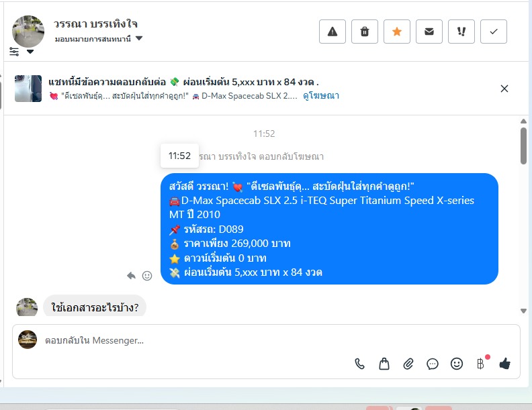Open the Baht payment request icon
Image resolution: width=532 pixels, height=410 pixels.
(x=480, y=364)
